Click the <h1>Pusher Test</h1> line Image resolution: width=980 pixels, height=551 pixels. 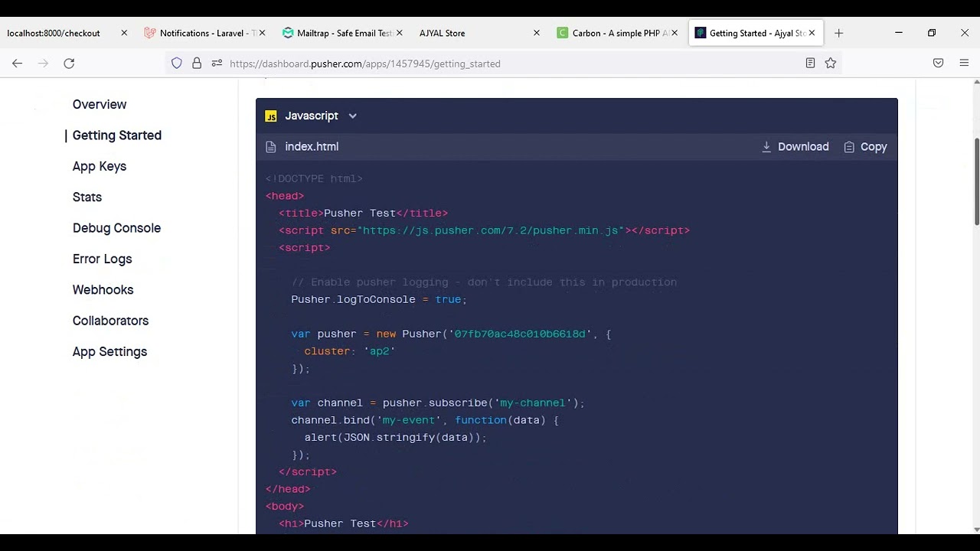(x=343, y=523)
